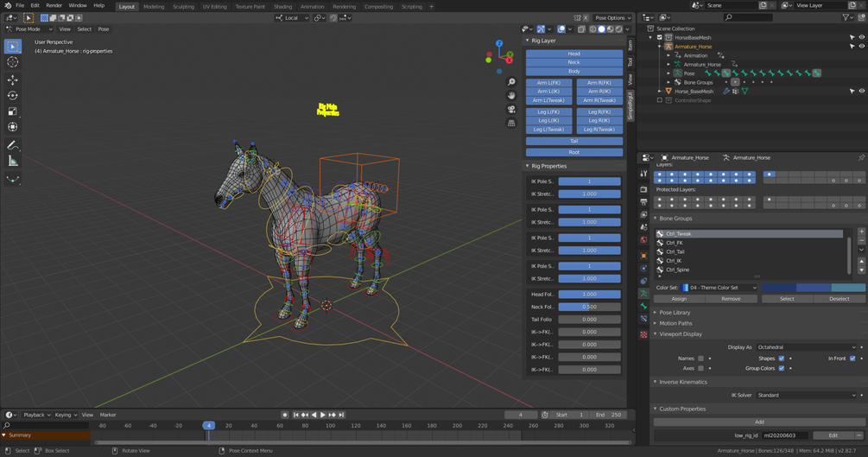This screenshot has width=868, height=457.
Task: Add a new bone group with plus
Action: pos(861,232)
